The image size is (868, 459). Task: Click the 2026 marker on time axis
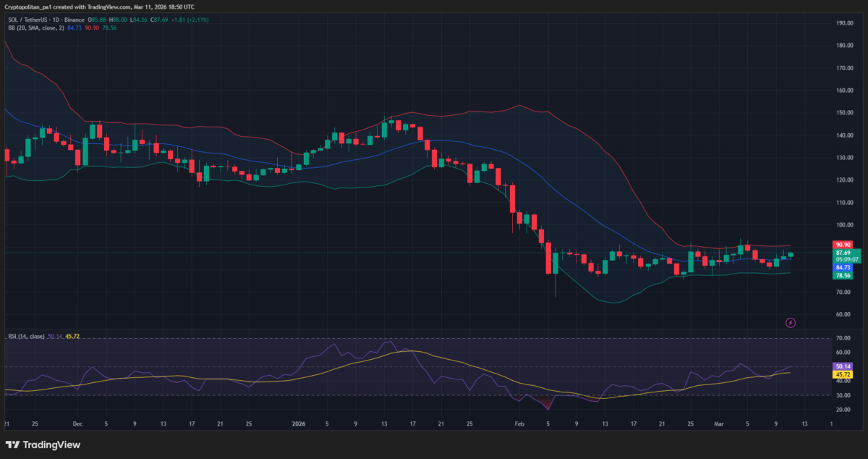[x=297, y=423]
